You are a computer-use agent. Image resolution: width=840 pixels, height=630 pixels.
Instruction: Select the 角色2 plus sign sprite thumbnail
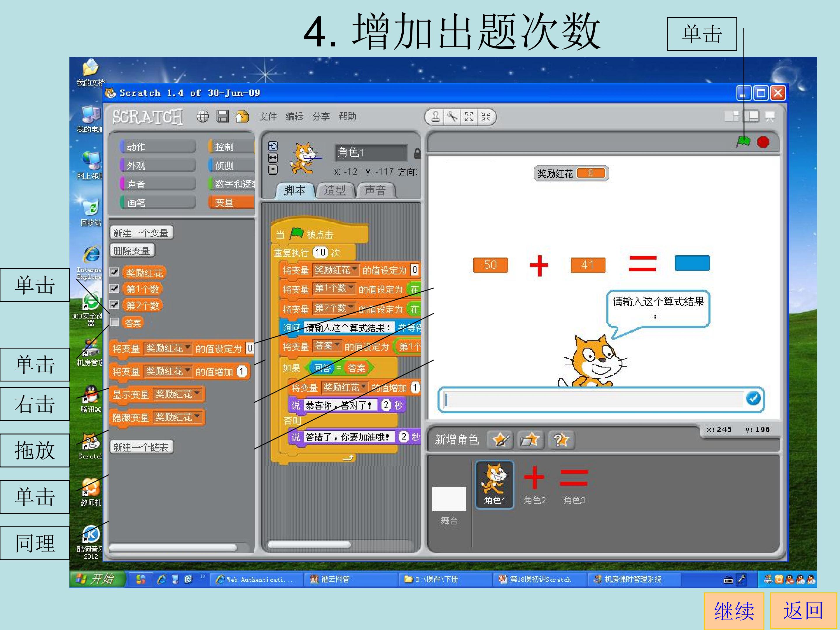pyautogui.click(x=534, y=484)
